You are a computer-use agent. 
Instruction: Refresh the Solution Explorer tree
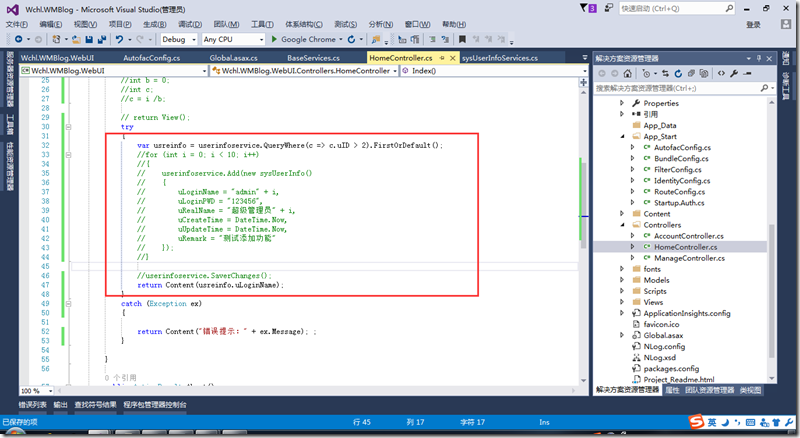(678, 74)
